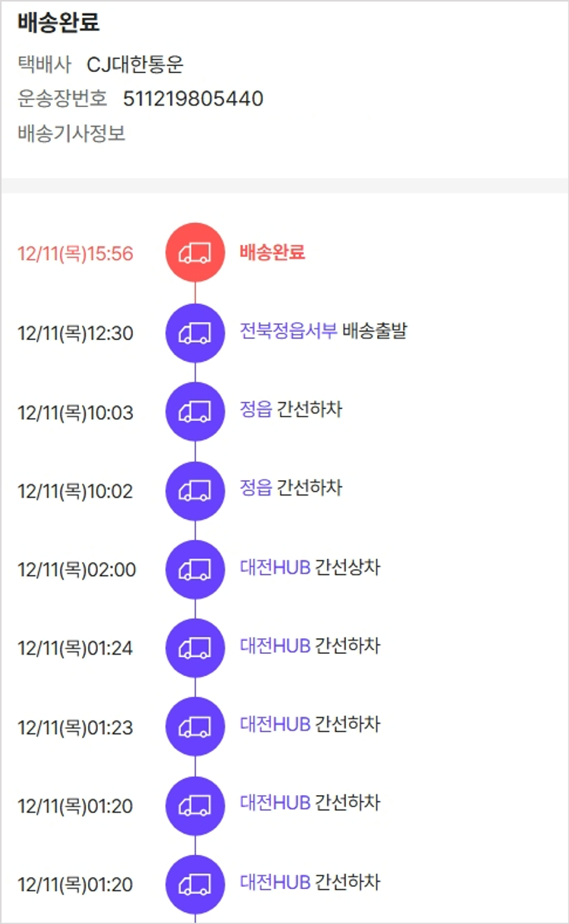Image resolution: width=569 pixels, height=924 pixels.
Task: Tap the truck icon at the 01:23 entry
Action: 195,727
